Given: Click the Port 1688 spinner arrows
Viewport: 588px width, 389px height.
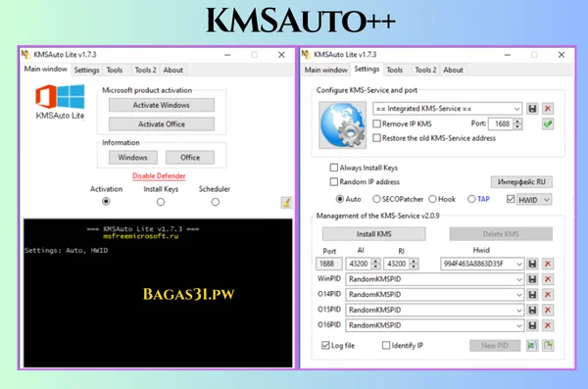Looking at the screenshot, I should (x=517, y=123).
